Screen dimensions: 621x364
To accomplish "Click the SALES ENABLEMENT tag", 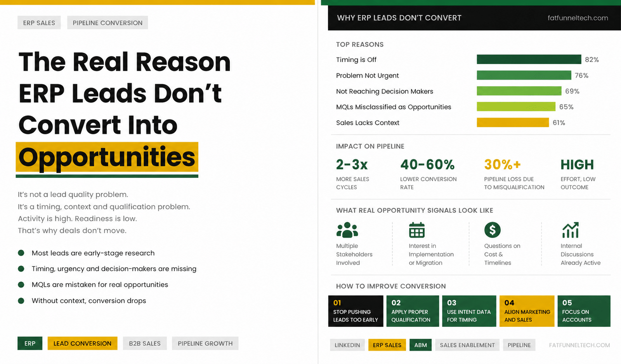I will click(467, 345).
